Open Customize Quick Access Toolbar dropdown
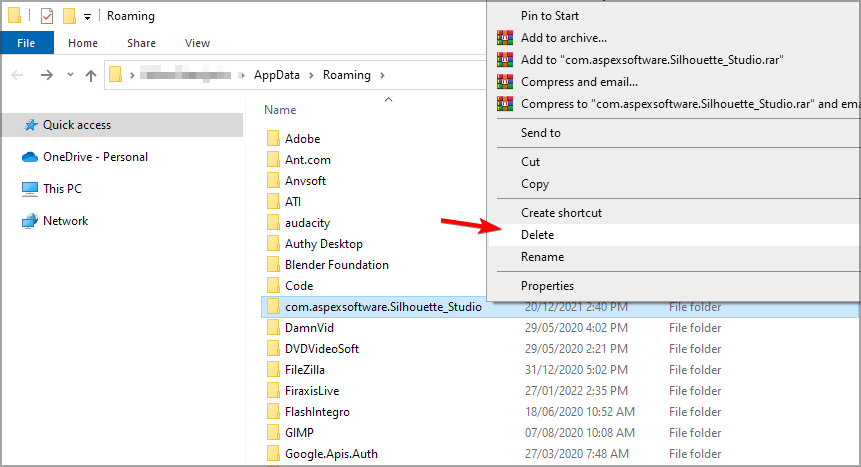This screenshot has width=861, height=467. tap(87, 17)
